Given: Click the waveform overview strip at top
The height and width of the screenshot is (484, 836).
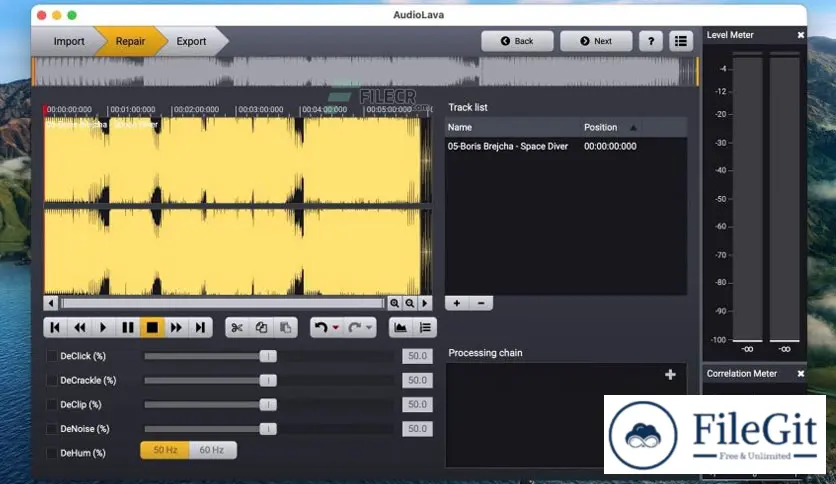Looking at the screenshot, I should point(365,71).
